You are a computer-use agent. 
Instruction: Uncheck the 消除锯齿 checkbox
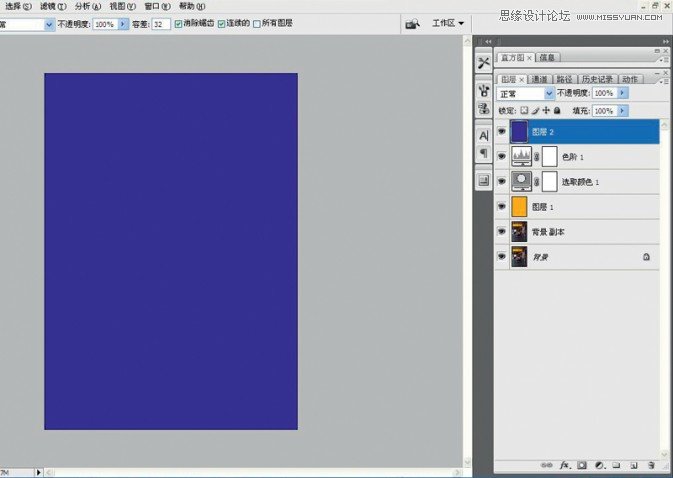pos(179,23)
